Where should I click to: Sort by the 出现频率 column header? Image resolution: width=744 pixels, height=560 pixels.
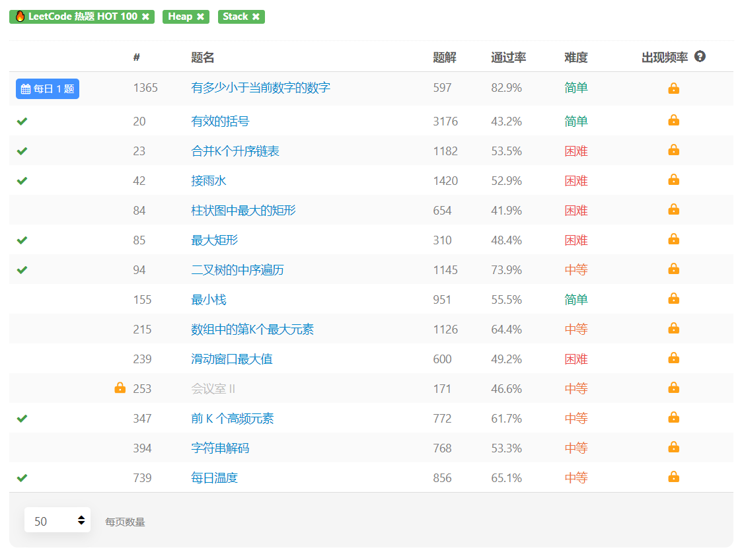pyautogui.click(x=665, y=57)
